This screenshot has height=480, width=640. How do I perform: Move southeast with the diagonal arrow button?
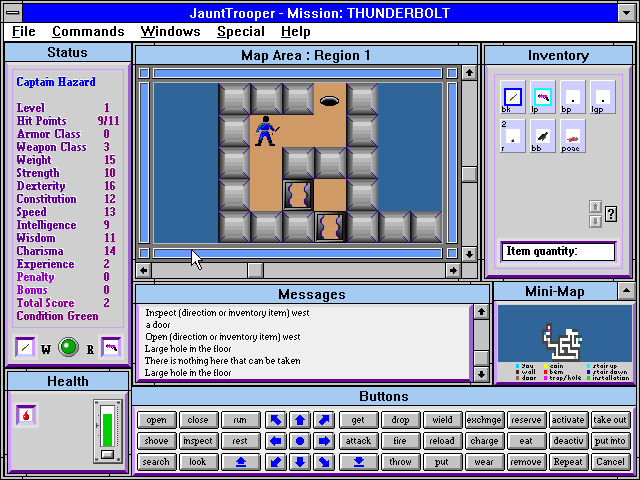324,462
